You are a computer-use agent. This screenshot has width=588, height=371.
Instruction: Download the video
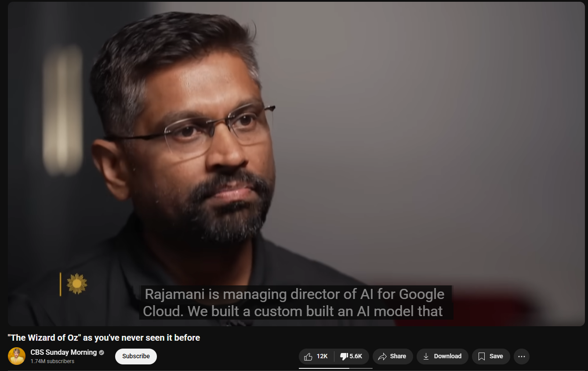(442, 356)
